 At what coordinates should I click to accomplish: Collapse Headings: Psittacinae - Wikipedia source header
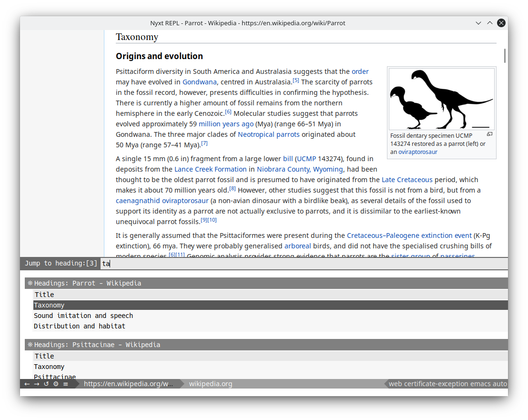click(266, 345)
